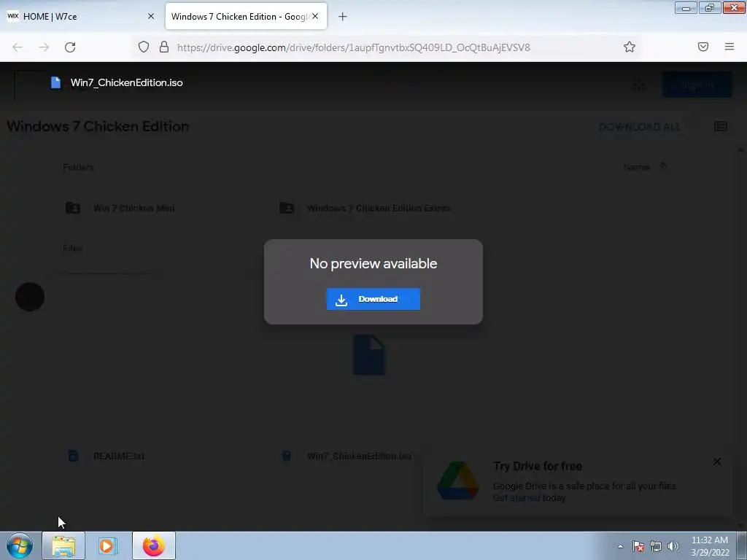The image size is (747, 560).
Task: Open volume speaker tray icon
Action: click(x=673, y=546)
